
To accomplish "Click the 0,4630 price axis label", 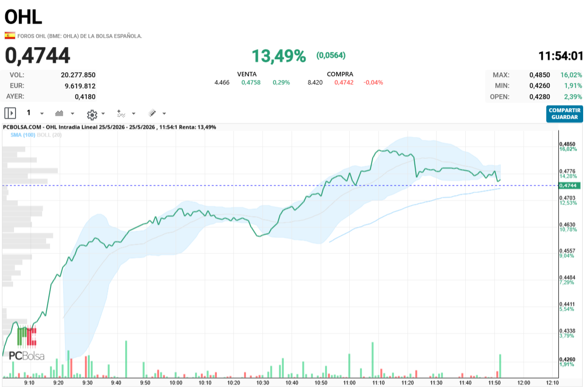I will 567,224.
